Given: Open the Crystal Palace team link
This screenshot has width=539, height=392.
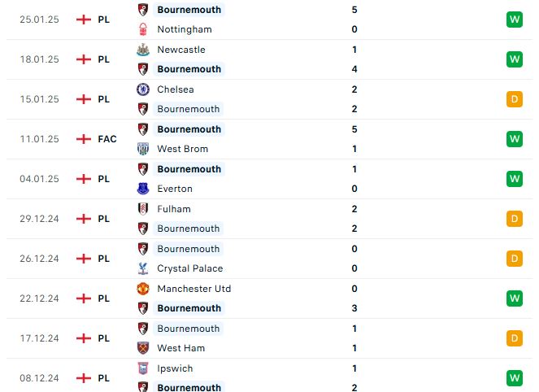Looking at the screenshot, I should click(x=190, y=268).
